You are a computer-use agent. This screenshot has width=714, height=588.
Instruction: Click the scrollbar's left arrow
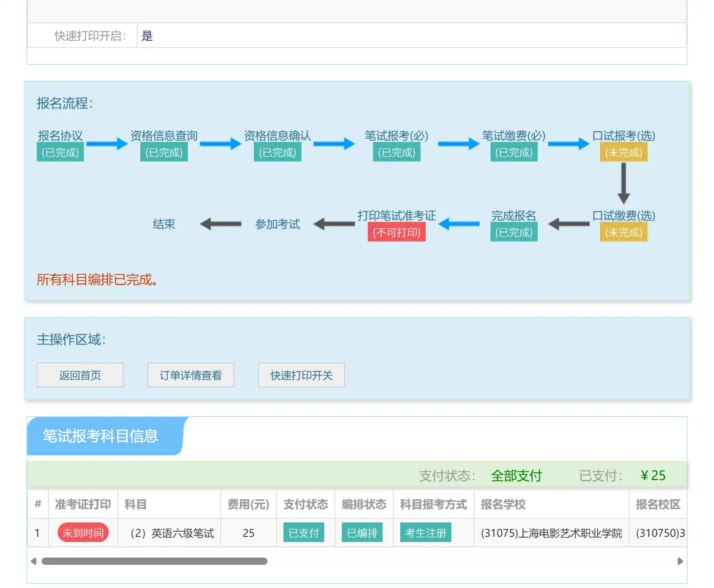(34, 561)
